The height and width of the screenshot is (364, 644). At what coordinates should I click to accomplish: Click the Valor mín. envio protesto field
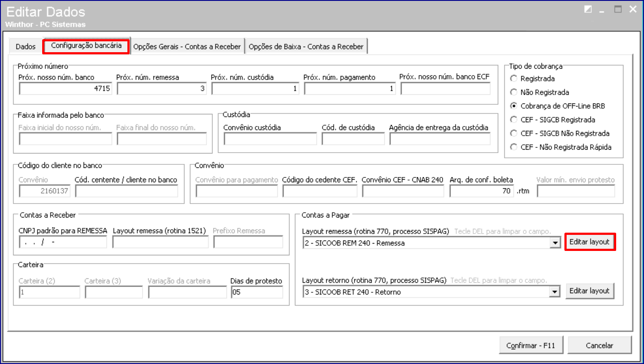[x=576, y=191]
